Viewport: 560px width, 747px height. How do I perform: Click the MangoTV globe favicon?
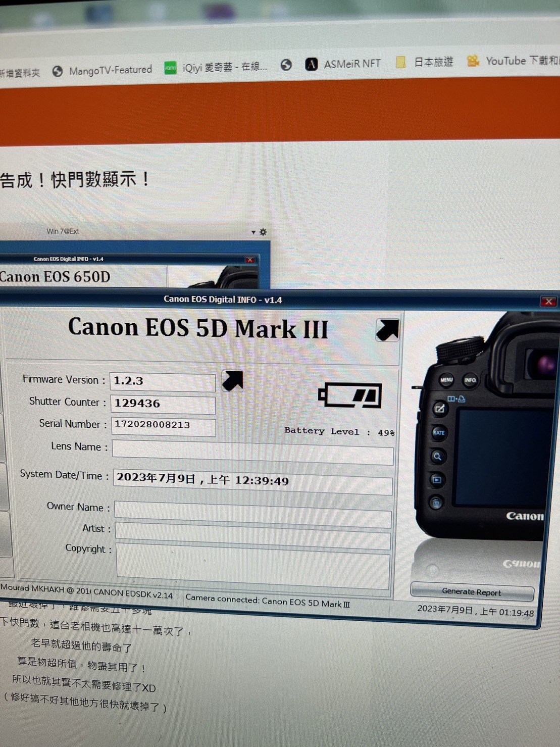pos(58,71)
